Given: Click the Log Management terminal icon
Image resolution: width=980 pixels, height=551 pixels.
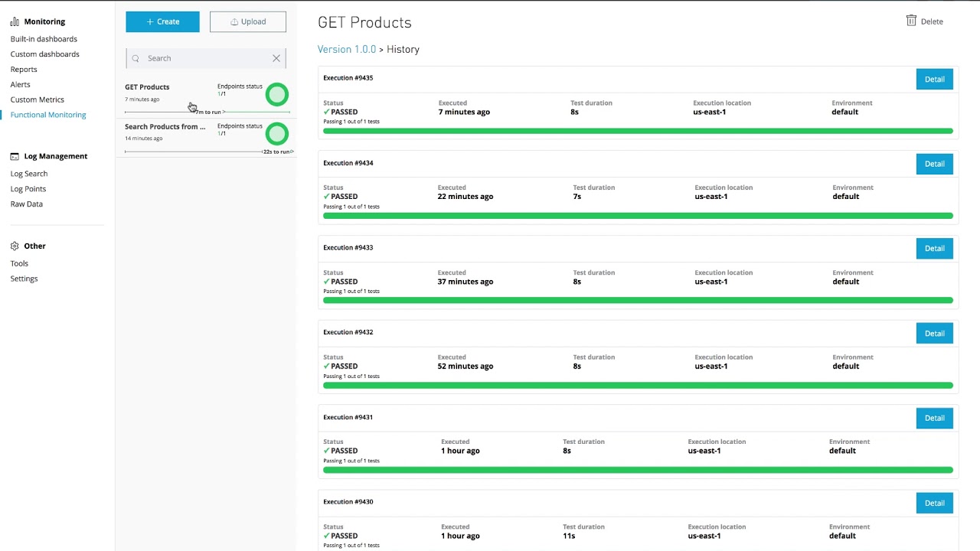Looking at the screenshot, I should 15,156.
